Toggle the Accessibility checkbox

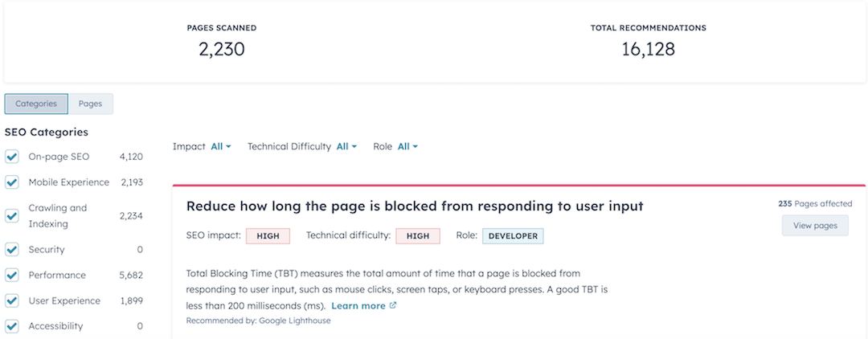click(x=12, y=327)
